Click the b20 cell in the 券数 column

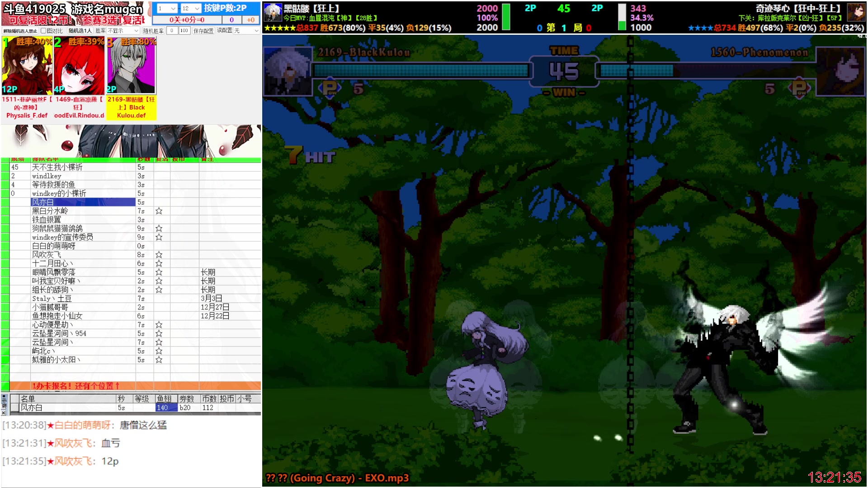click(189, 408)
